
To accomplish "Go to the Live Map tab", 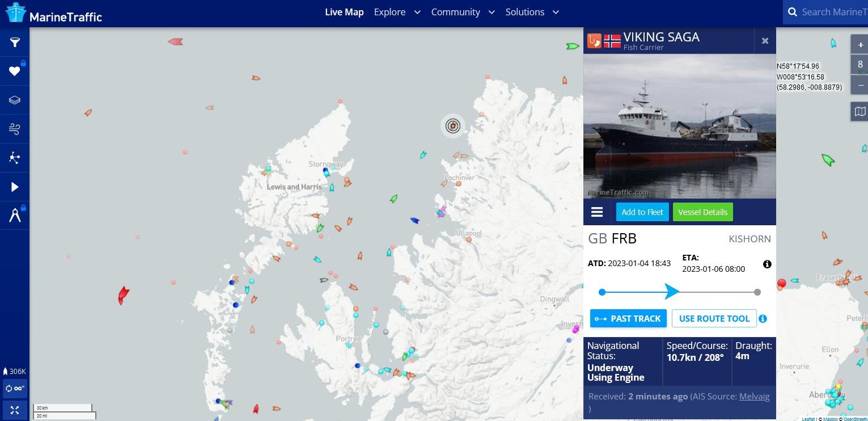I will pos(344,12).
